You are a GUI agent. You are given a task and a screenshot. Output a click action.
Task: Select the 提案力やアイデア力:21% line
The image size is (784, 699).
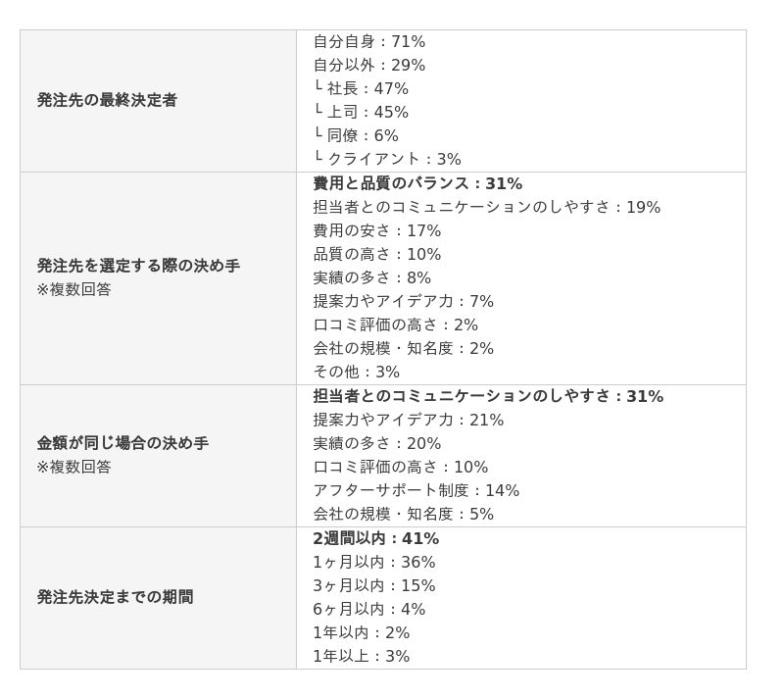click(x=408, y=420)
